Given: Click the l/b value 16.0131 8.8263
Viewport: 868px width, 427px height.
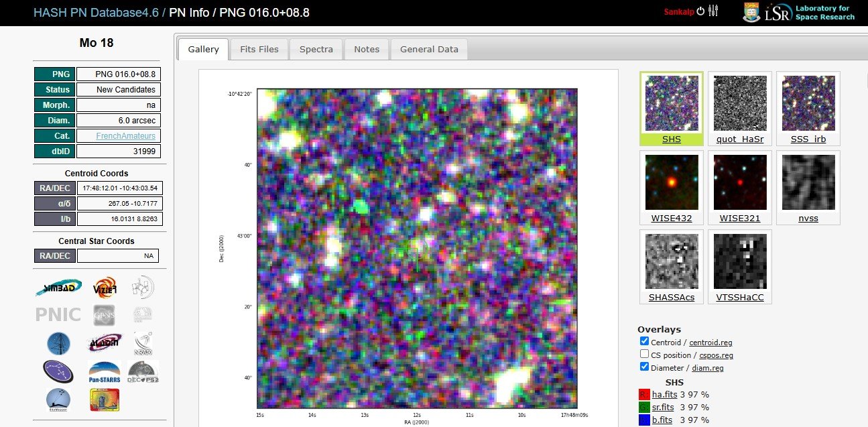Looking at the screenshot, I should [x=120, y=219].
